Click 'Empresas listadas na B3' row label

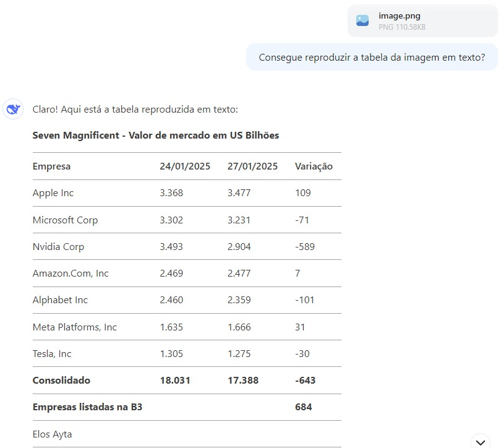coord(87,407)
